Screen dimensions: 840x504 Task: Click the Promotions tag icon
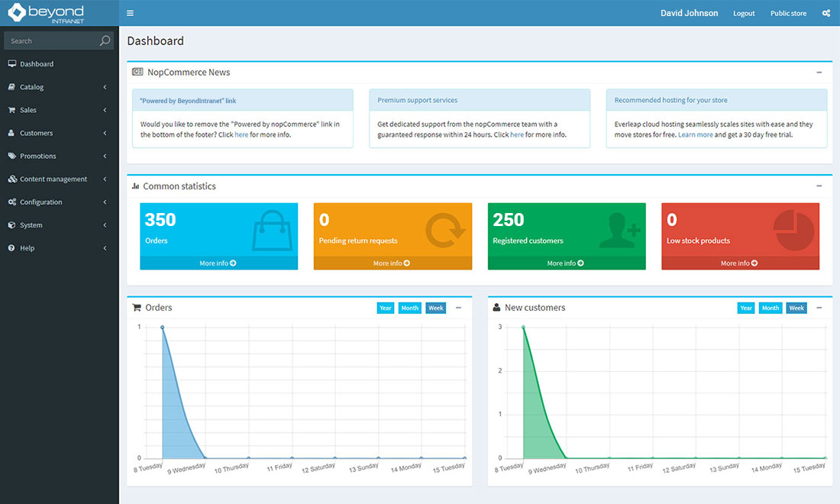pos(11,156)
